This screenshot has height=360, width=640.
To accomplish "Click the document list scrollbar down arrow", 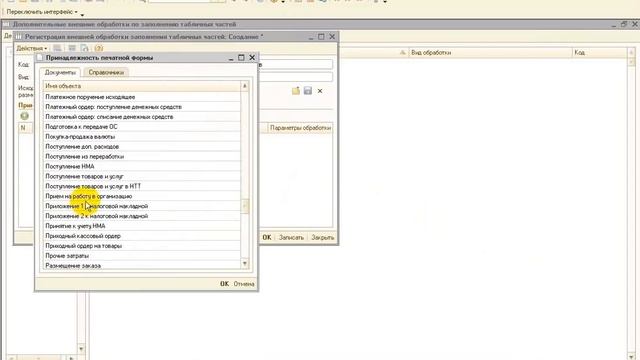I will coord(245,264).
